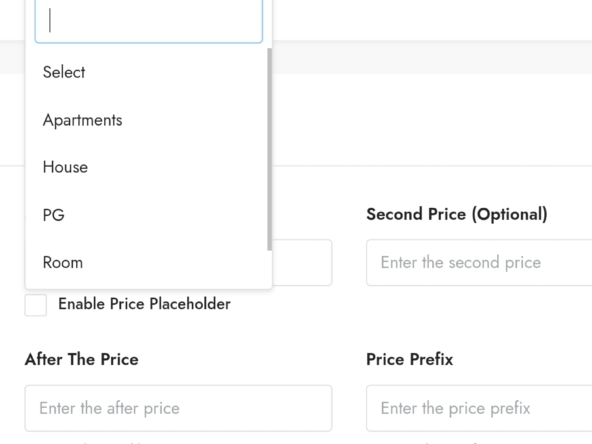This screenshot has width=592, height=444.
Task: Click the dropdown list's vertical scrollbar thumb
Action: pos(269,149)
